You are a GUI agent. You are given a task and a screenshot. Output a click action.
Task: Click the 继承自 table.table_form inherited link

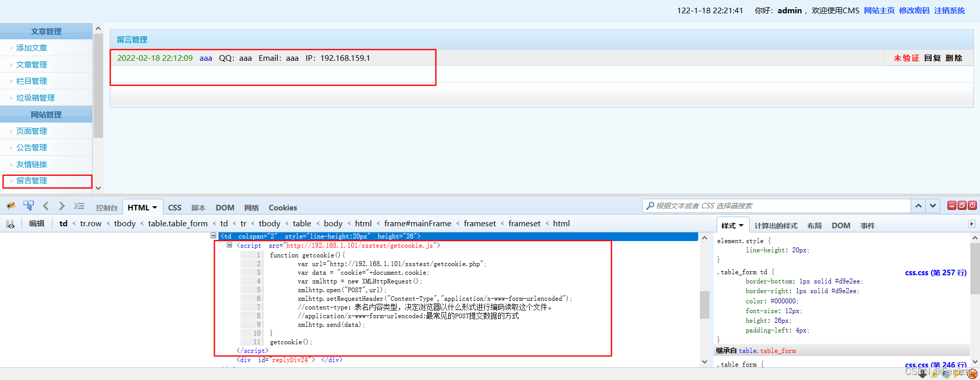767,351
